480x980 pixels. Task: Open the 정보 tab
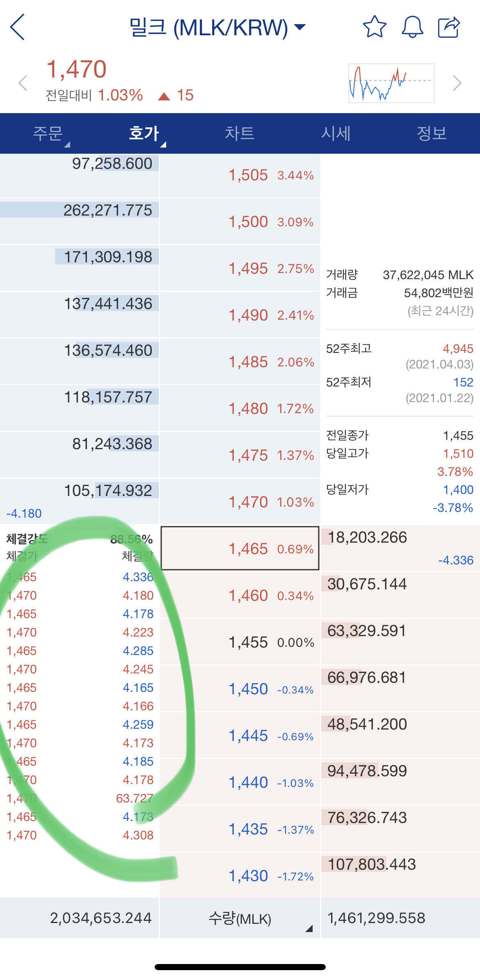pyautogui.click(x=432, y=133)
